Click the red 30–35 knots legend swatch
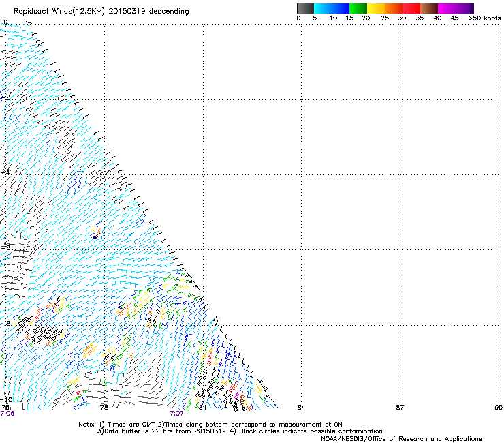This screenshot has height=443, width=504. (411, 8)
